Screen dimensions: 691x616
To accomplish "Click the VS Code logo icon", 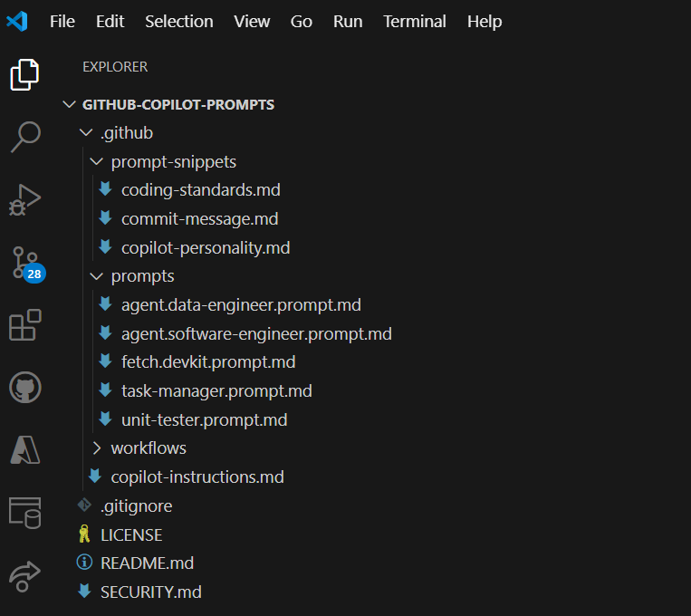I will 17,21.
